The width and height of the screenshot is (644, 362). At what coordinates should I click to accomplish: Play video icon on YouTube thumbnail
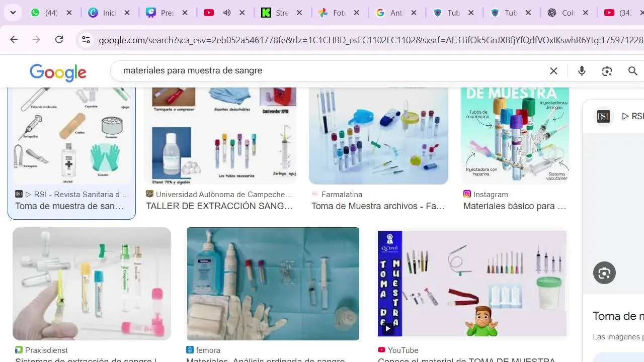click(388, 329)
